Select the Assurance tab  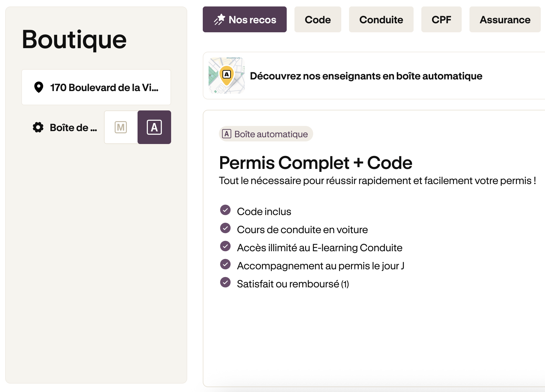click(x=505, y=19)
